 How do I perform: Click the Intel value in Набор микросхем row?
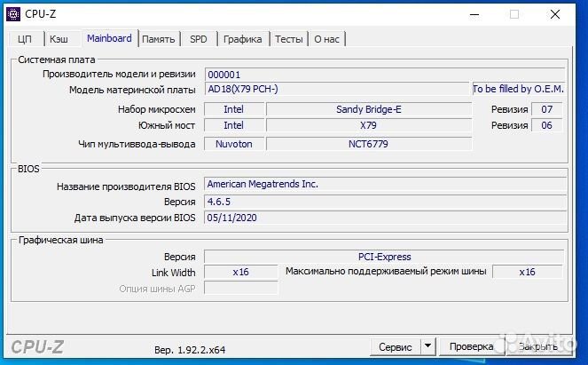click(x=234, y=109)
